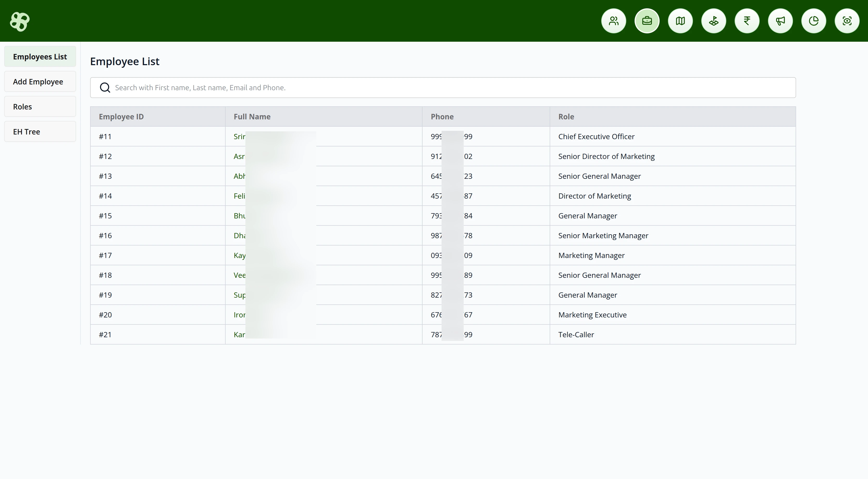The width and height of the screenshot is (868, 479).
Task: Click the megaphone marketing icon
Action: point(780,21)
